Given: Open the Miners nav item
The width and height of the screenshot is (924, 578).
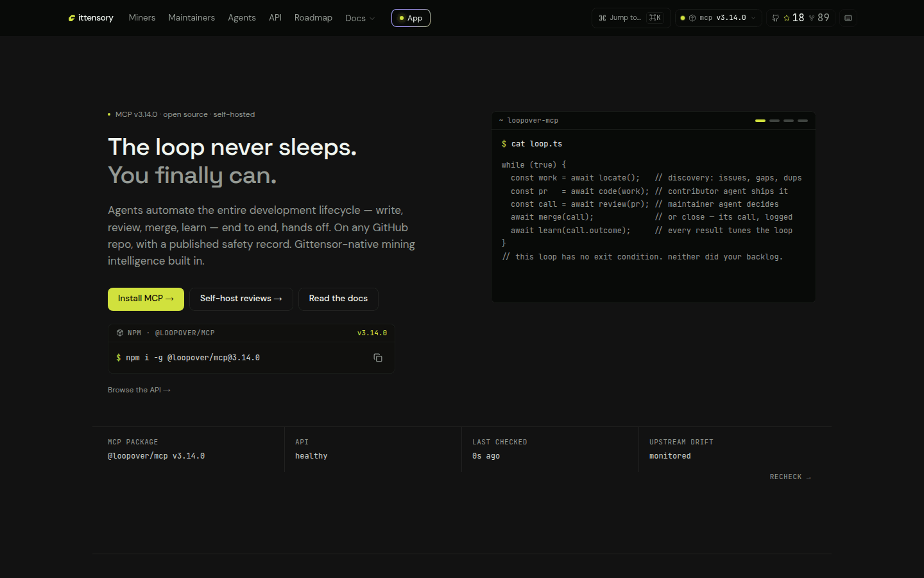Looking at the screenshot, I should pyautogui.click(x=142, y=18).
